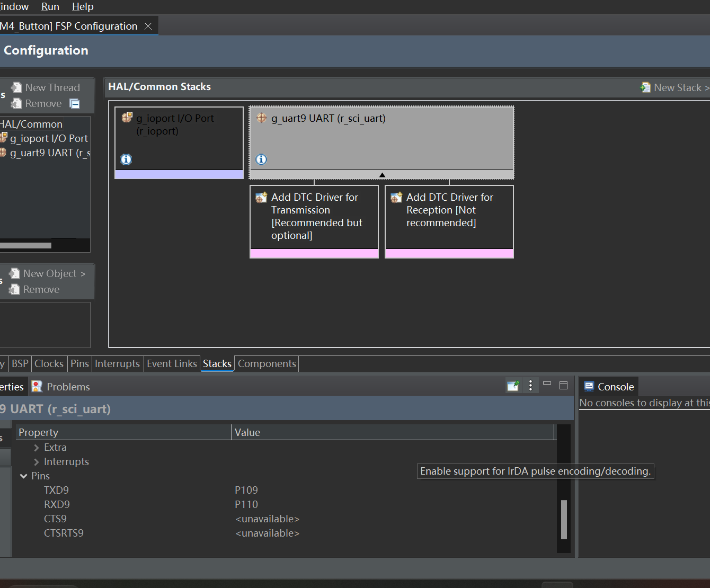Add DTC Driver for Reception
This screenshot has height=588, width=710.
click(449, 221)
